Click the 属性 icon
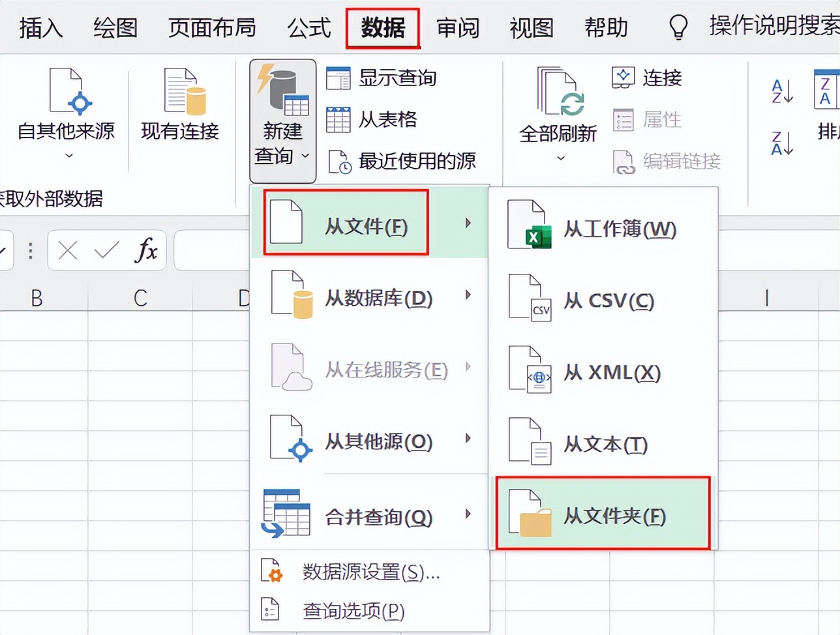The image size is (840, 635). (623, 120)
